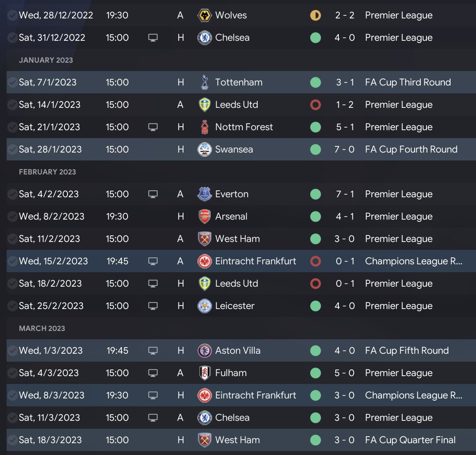Click the Everton club crest
Viewport: 476px width, 455px height.
205,194
